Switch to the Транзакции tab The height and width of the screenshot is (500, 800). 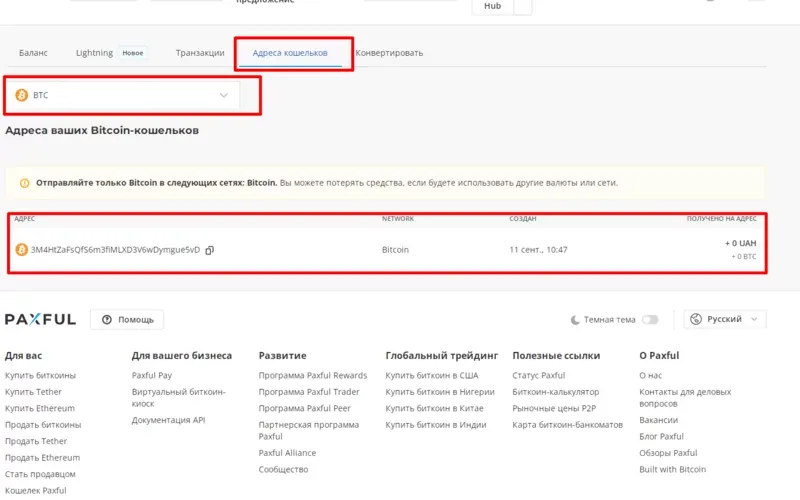200,53
